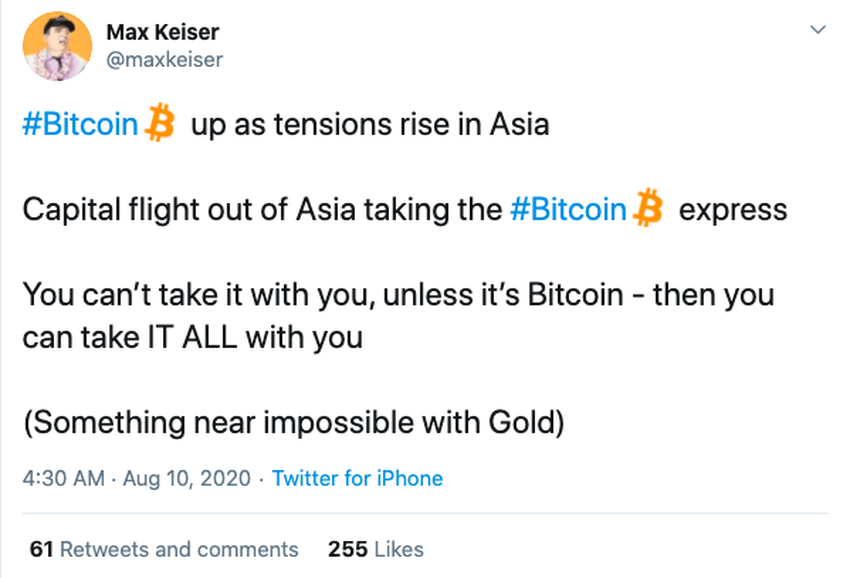
Task: Open the #Bitcoin hashtag before 'express'
Action: pos(569,211)
